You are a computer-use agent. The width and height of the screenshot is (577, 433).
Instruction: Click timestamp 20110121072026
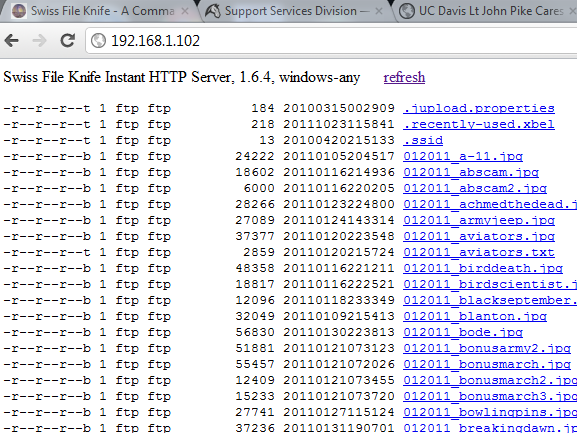click(x=339, y=364)
